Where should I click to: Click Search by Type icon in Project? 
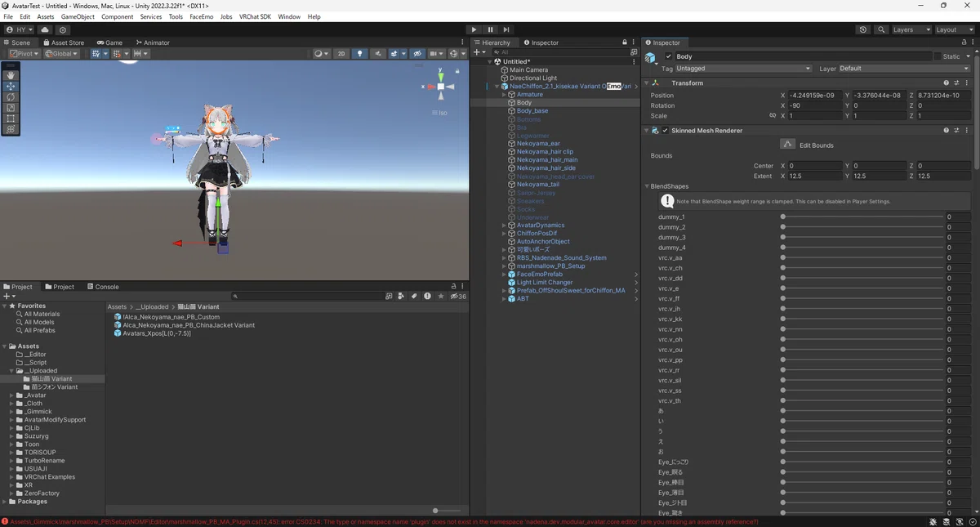point(401,296)
